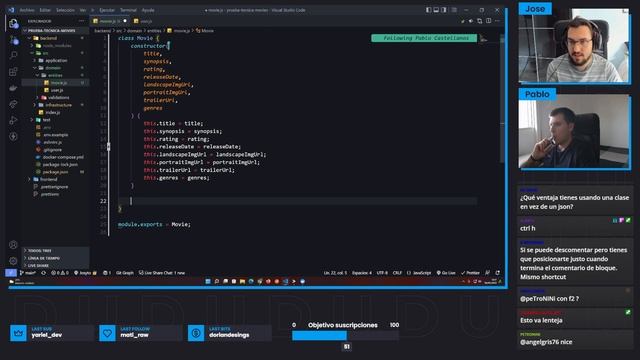The image size is (640, 360).
Task: Toggle secondary sidebar visibility in title bar
Action: click(444, 10)
